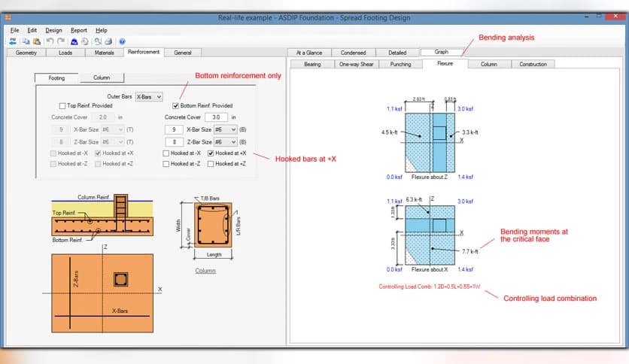Open the Condensed results tab
The width and height of the screenshot is (629, 364).
click(354, 53)
